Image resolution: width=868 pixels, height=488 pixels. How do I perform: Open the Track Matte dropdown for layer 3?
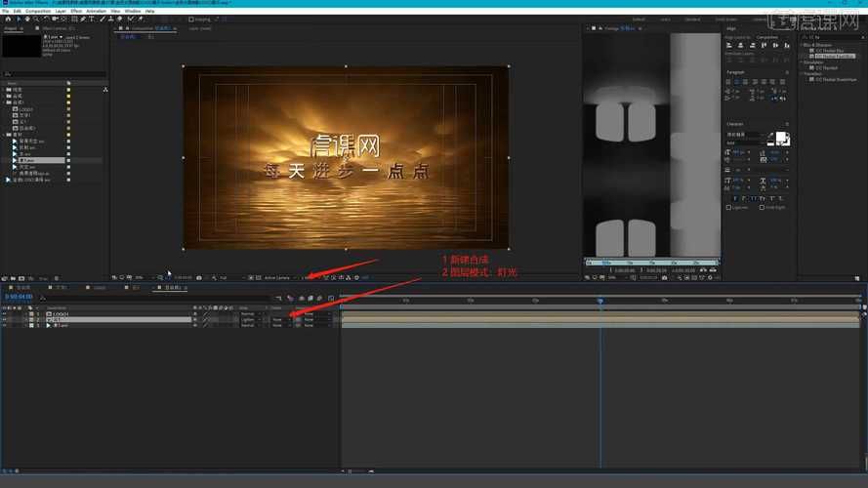282,325
